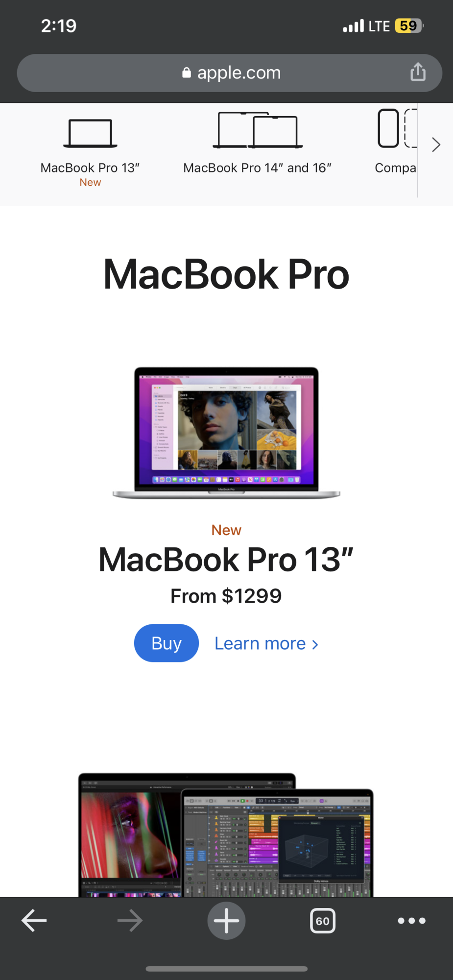
Task: Tap the MacBook Pro 13″ product image
Action: click(x=226, y=433)
